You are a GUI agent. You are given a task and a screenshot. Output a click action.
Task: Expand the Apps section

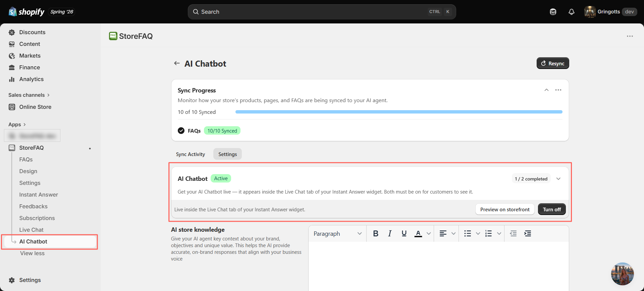coord(17,125)
